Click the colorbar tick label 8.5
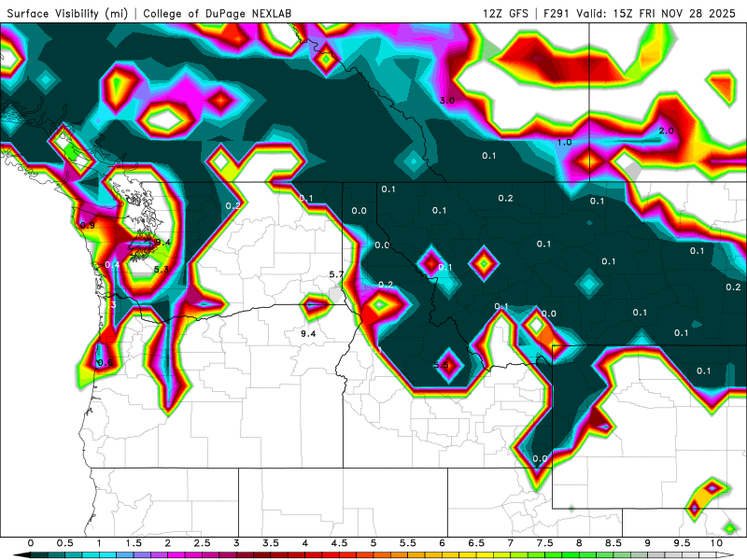 (x=613, y=543)
